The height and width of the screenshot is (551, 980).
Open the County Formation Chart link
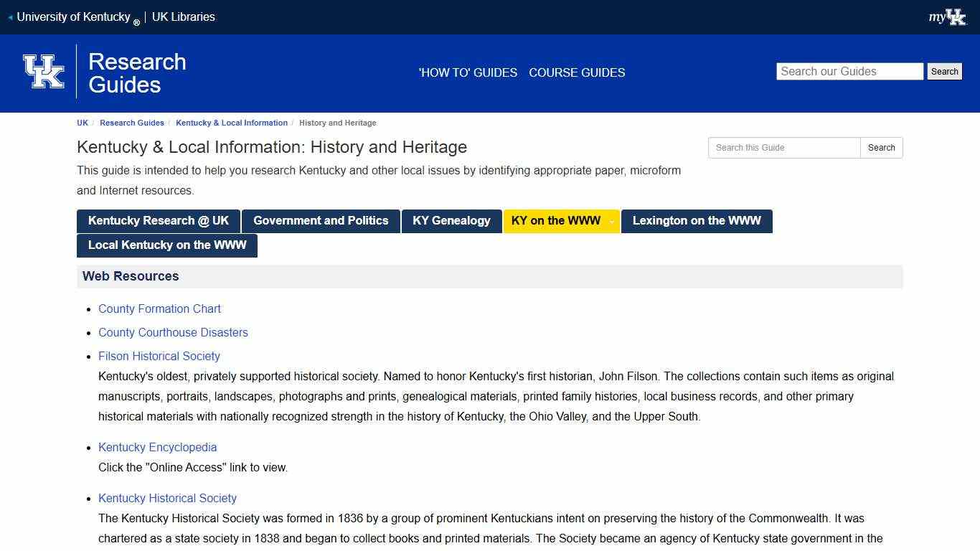click(x=159, y=309)
